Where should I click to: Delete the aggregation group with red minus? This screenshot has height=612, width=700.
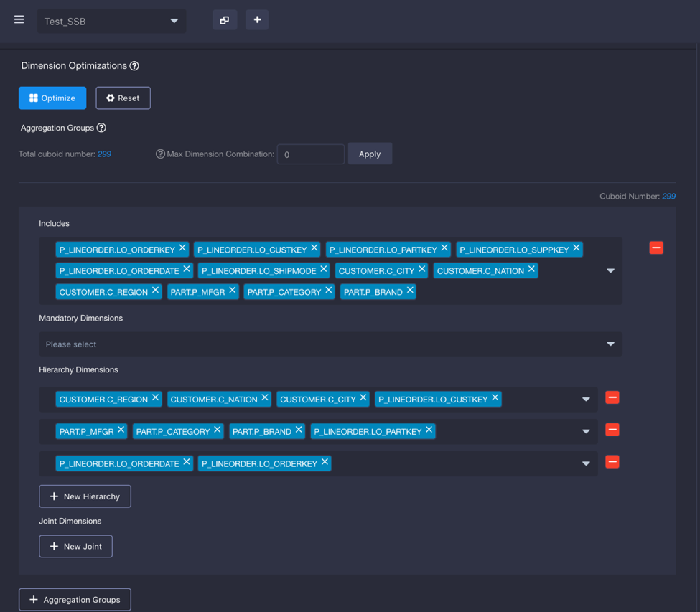pos(655,248)
